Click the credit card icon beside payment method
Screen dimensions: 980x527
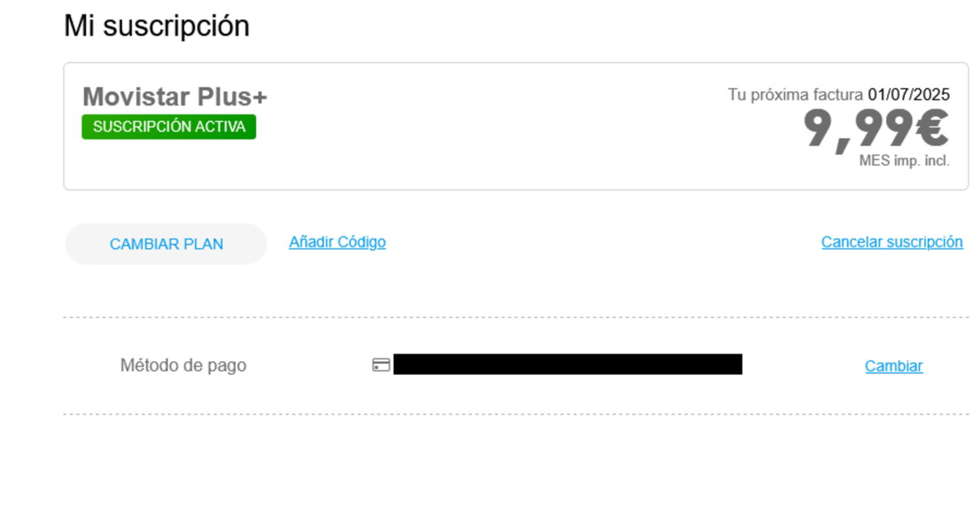tap(381, 365)
